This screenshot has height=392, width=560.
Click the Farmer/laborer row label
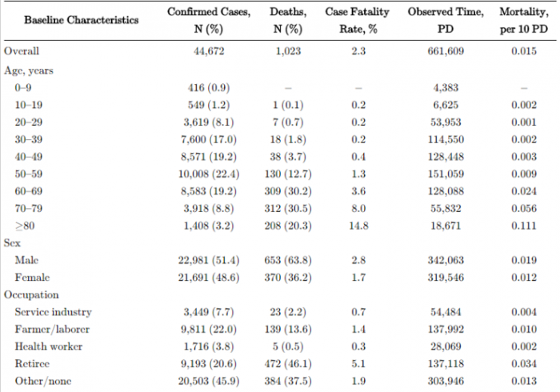tap(53, 330)
